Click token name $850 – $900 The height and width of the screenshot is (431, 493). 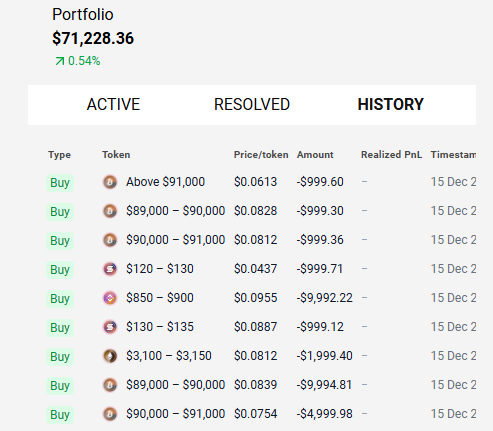coord(160,298)
